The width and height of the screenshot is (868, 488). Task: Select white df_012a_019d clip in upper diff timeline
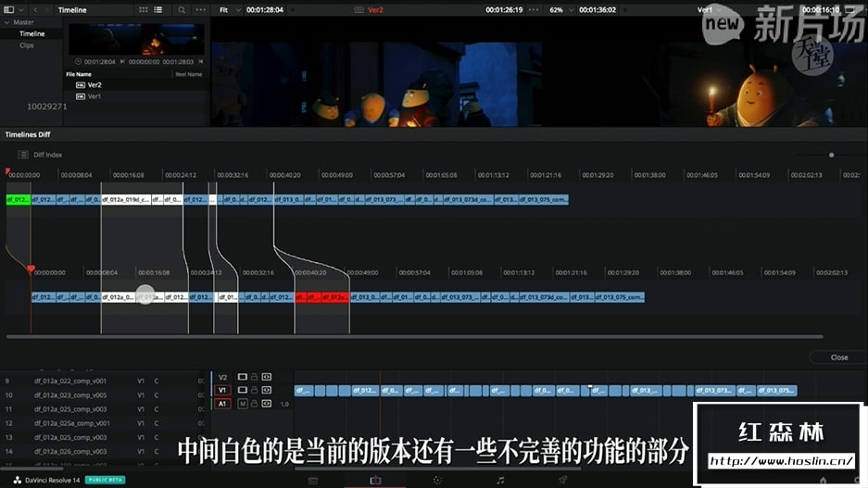126,199
